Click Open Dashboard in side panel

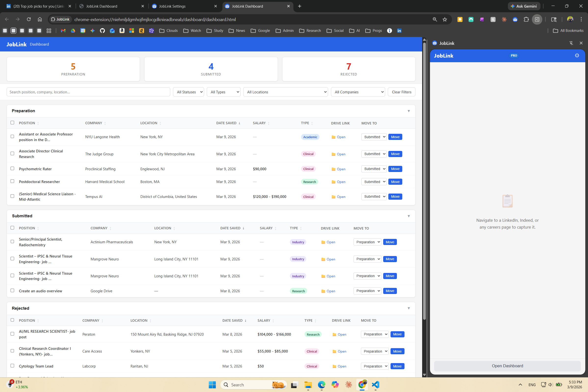pyautogui.click(x=507, y=366)
